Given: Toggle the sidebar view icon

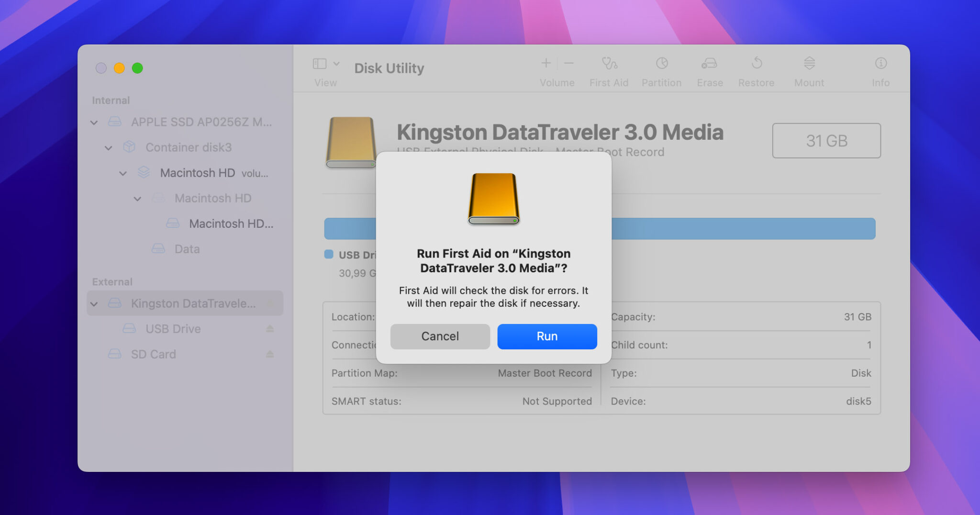Looking at the screenshot, I should click(320, 63).
